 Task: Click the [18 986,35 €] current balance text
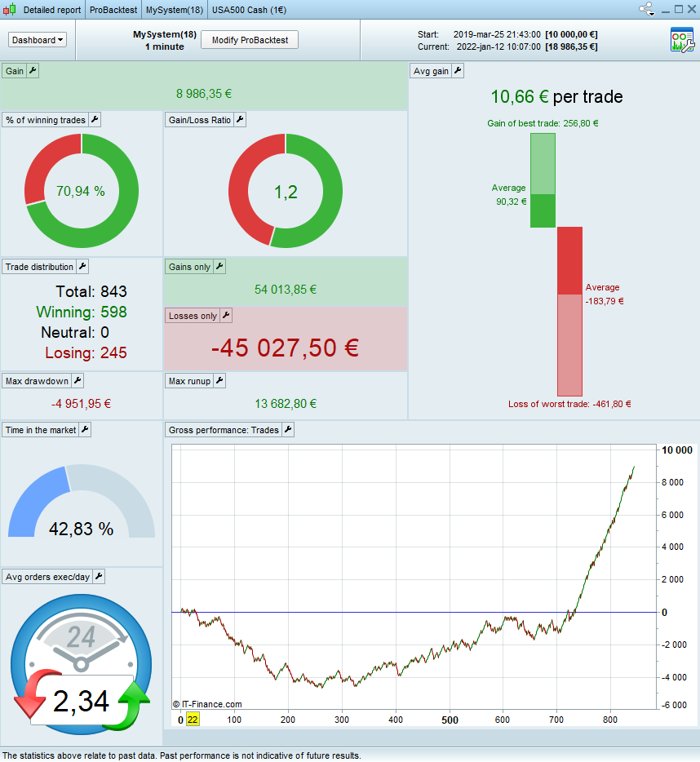(571, 47)
